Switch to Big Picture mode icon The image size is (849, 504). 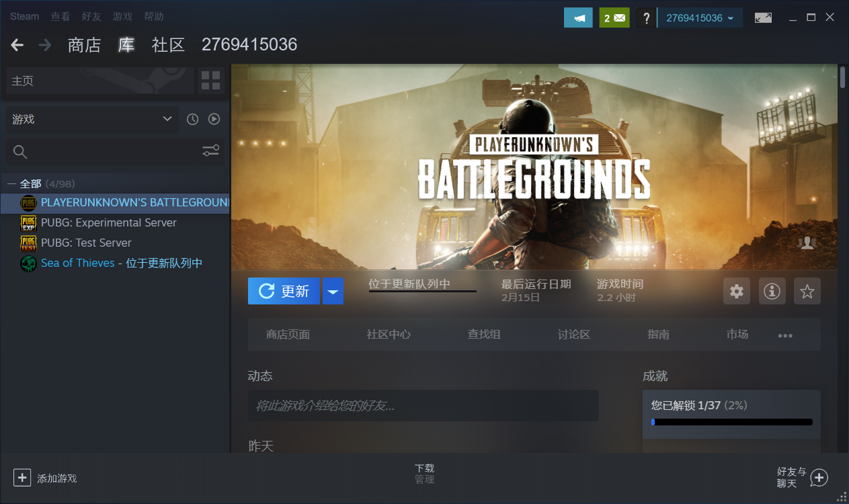(763, 18)
